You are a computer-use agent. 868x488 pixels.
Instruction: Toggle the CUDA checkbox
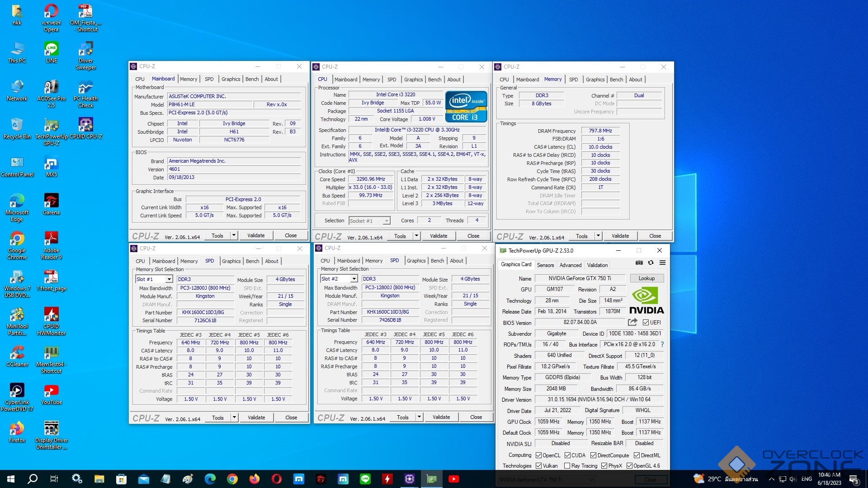[x=567, y=455]
